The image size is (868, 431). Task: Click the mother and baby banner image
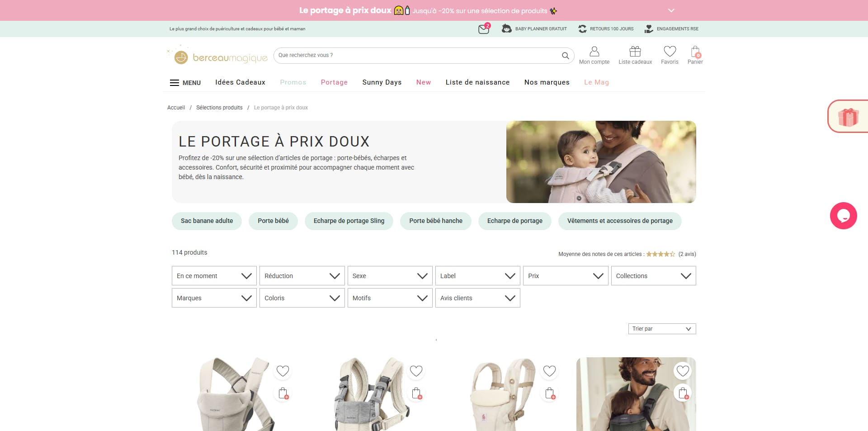click(x=601, y=162)
